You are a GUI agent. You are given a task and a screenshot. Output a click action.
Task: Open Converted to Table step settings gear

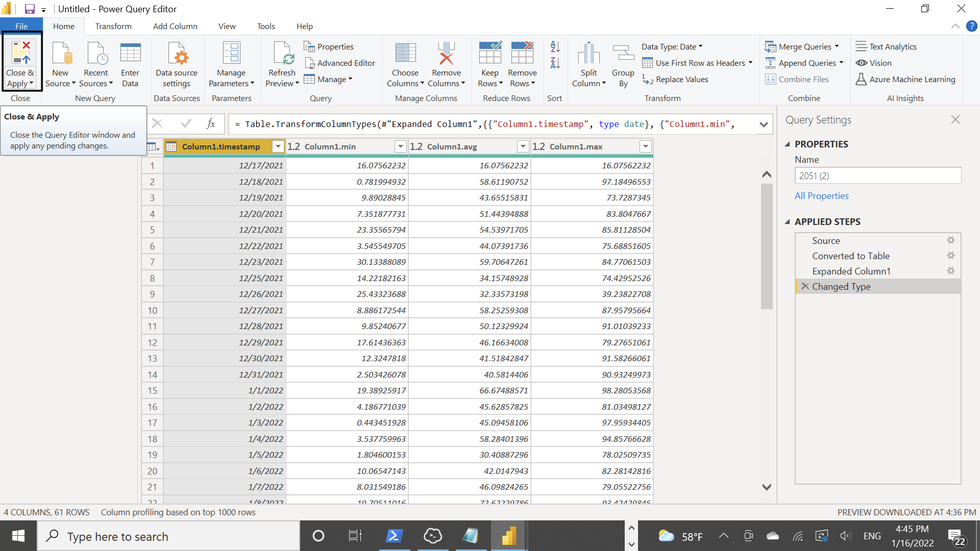[951, 256]
